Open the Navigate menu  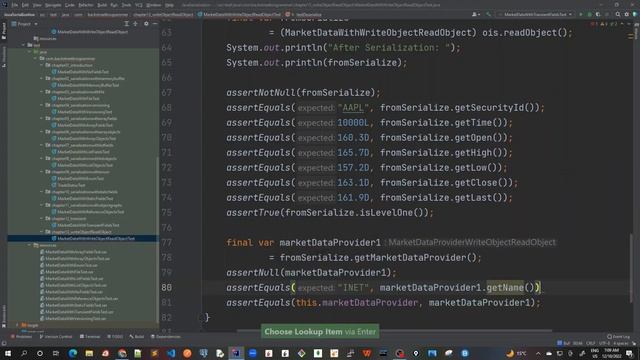[x=53, y=5]
